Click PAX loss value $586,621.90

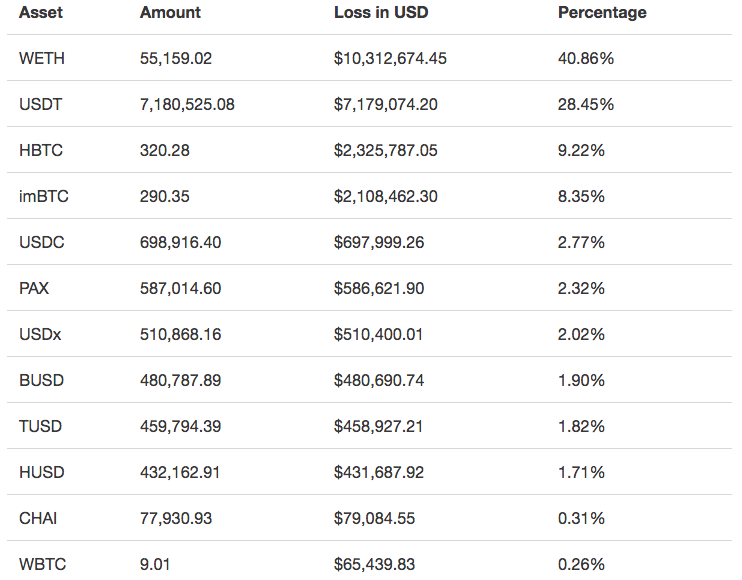[379, 289]
